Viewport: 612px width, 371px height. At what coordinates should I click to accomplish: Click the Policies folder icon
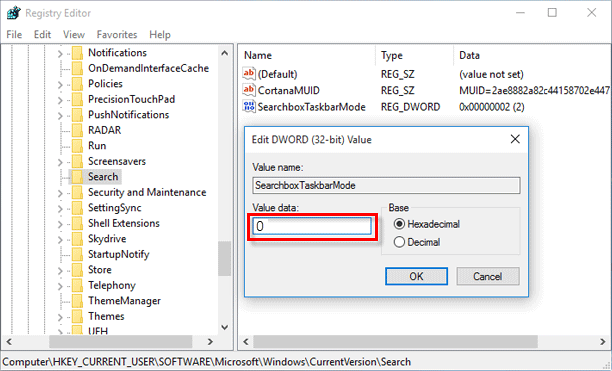coord(77,84)
